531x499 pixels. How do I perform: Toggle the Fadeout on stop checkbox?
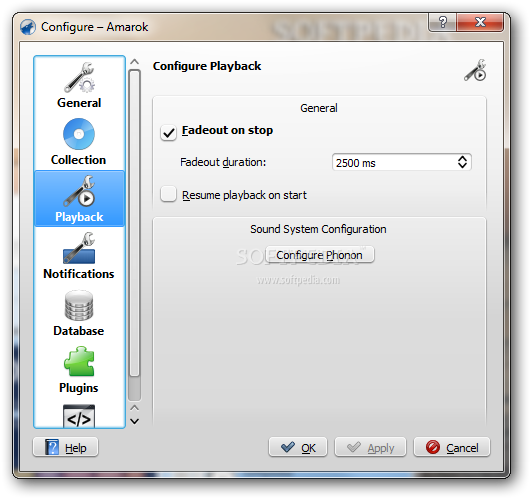pyautogui.click(x=168, y=132)
